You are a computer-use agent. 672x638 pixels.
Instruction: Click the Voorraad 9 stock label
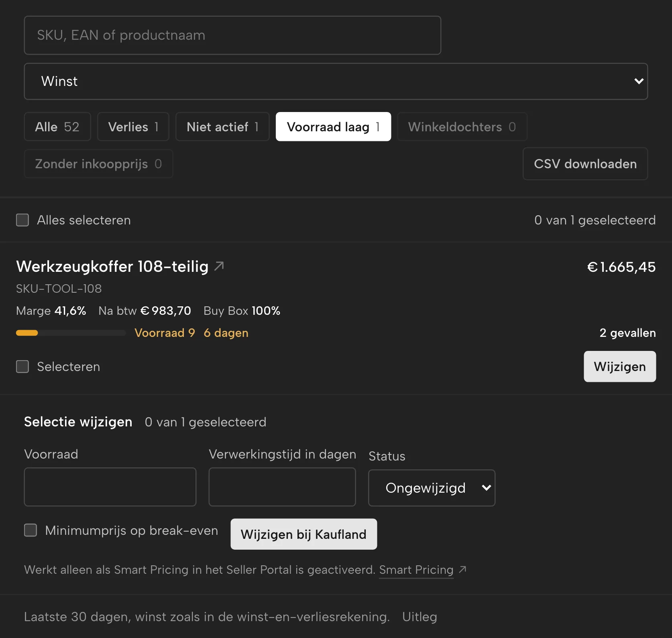pyautogui.click(x=165, y=333)
